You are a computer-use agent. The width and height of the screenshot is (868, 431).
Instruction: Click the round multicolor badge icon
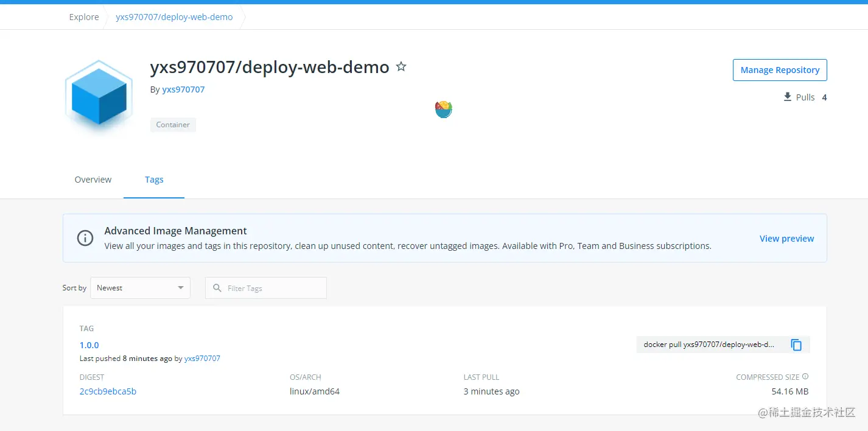(x=444, y=109)
